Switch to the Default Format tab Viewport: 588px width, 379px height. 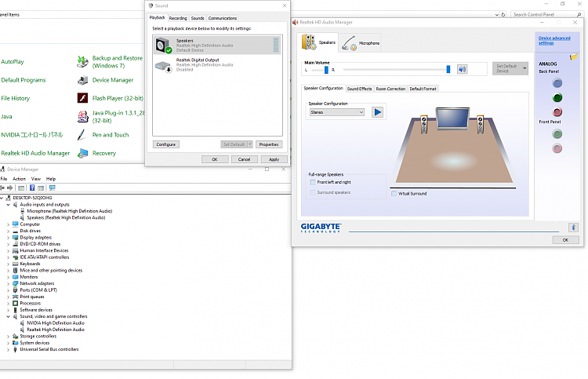coord(423,89)
